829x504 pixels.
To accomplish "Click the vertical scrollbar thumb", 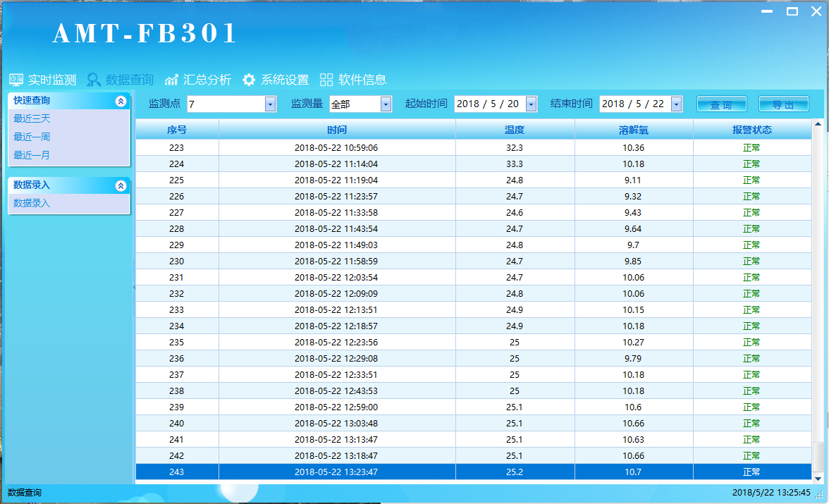I will click(x=818, y=457).
